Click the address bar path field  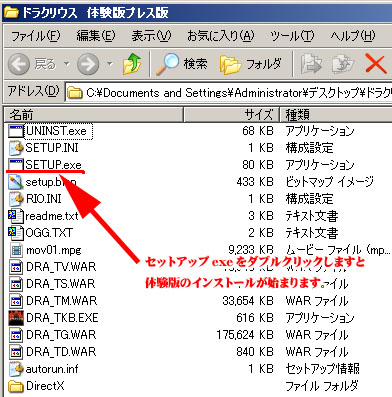pos(229,93)
